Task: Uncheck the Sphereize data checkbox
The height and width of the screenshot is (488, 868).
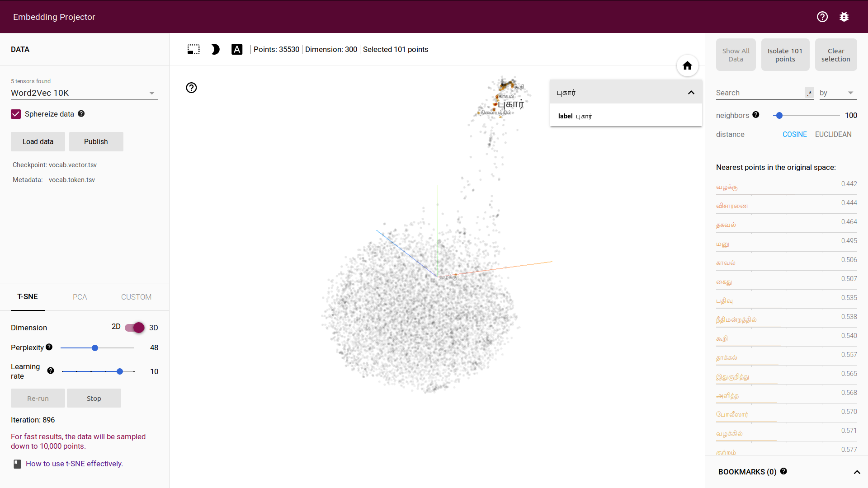Action: 16,114
